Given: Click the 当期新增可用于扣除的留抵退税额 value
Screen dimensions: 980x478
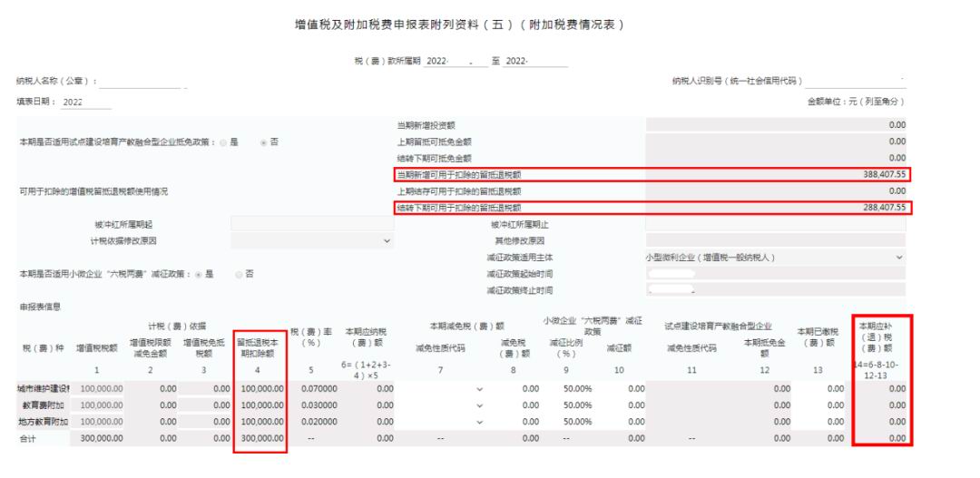Looking at the screenshot, I should pyautogui.click(x=777, y=174).
